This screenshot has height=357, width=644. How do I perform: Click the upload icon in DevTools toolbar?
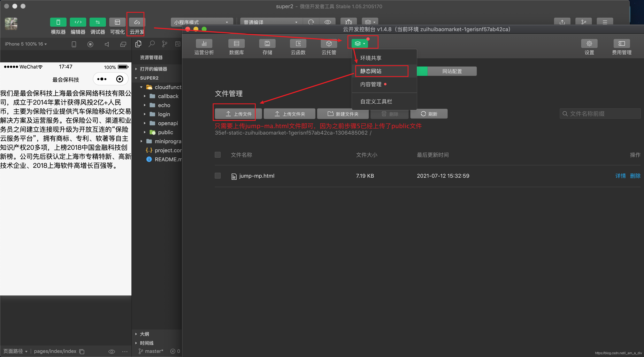click(x=562, y=22)
